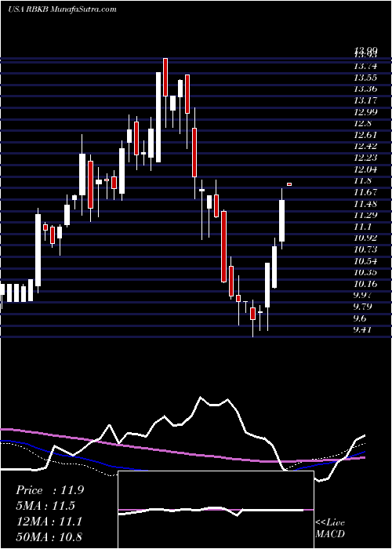Click the 50MA : 10.8 readout
The image size is (392, 549).
click(x=49, y=536)
